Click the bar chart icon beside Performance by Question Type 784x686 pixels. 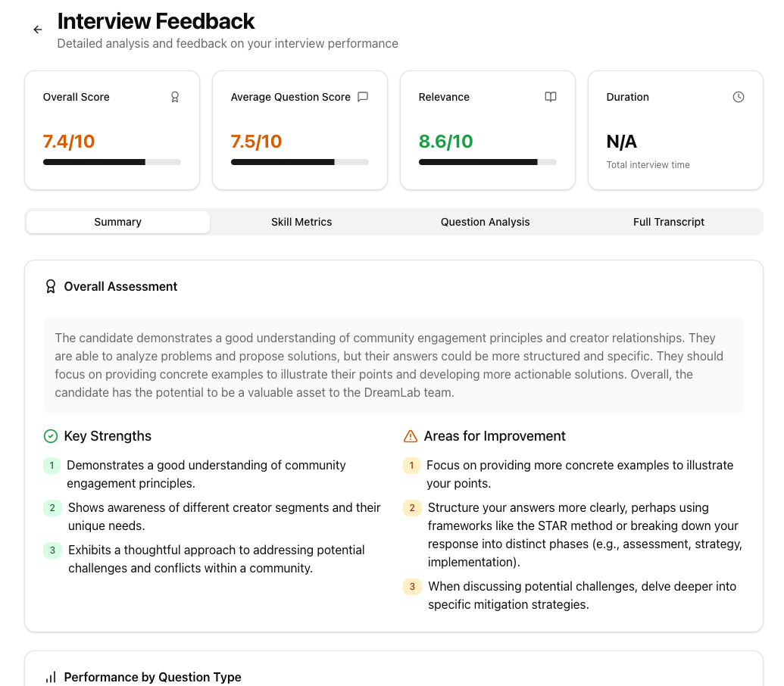point(50,676)
